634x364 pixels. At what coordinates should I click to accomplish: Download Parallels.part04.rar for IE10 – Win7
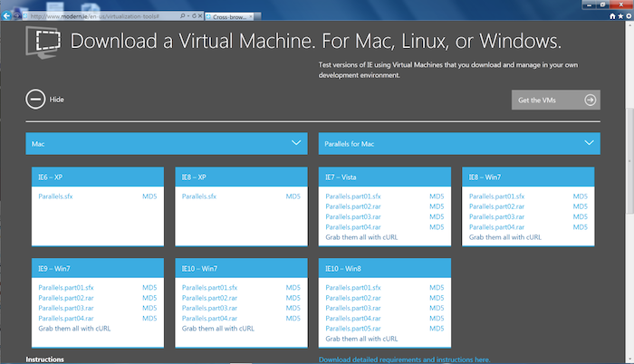[209, 319]
